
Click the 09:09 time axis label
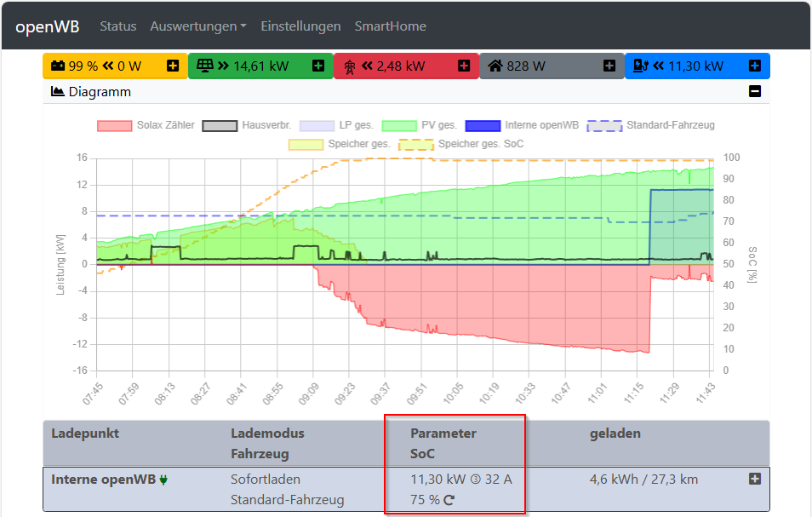308,393
